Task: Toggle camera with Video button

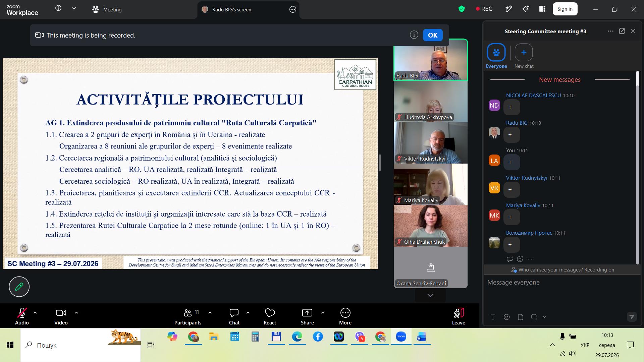Action: 61,316
